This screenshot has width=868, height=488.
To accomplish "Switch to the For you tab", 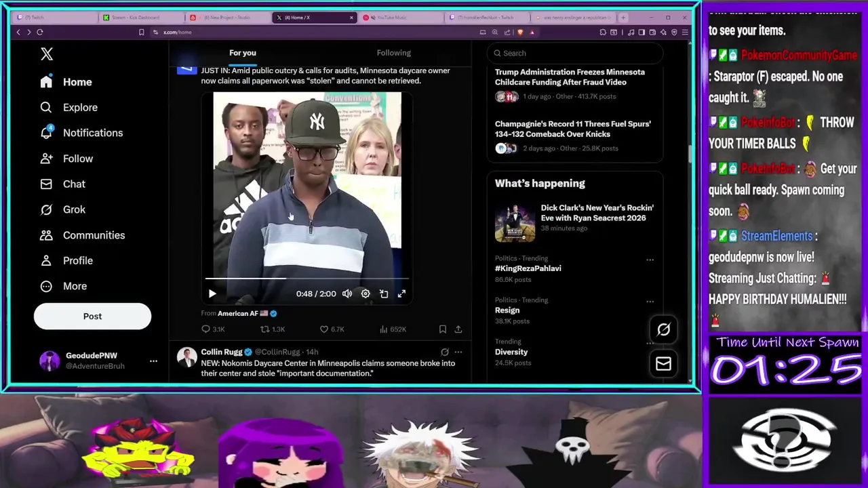I will [243, 53].
